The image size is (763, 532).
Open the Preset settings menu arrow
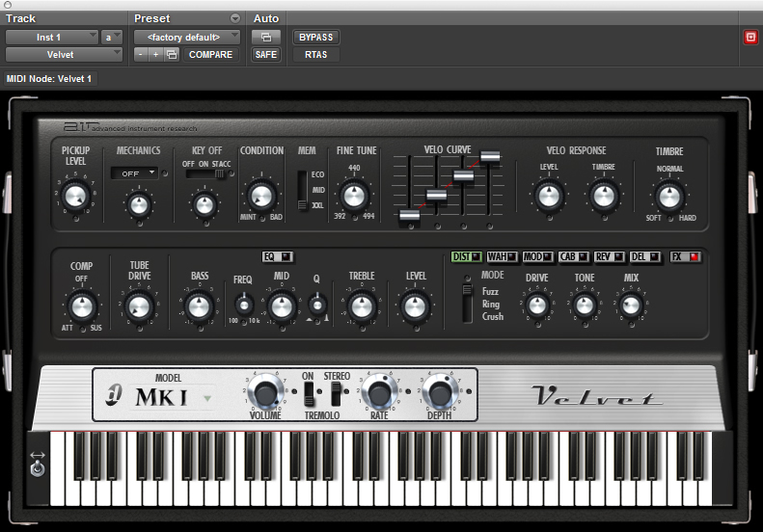pos(235,18)
